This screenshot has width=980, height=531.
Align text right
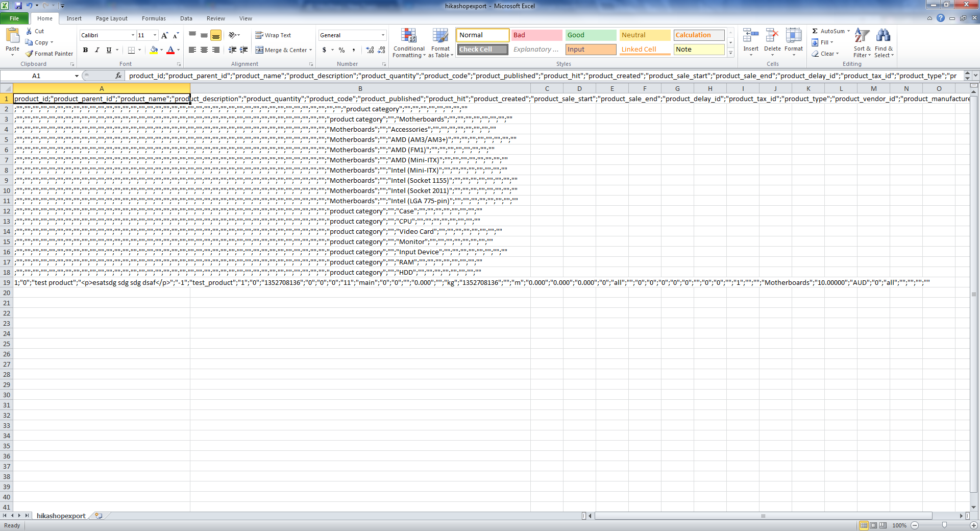[216, 50]
